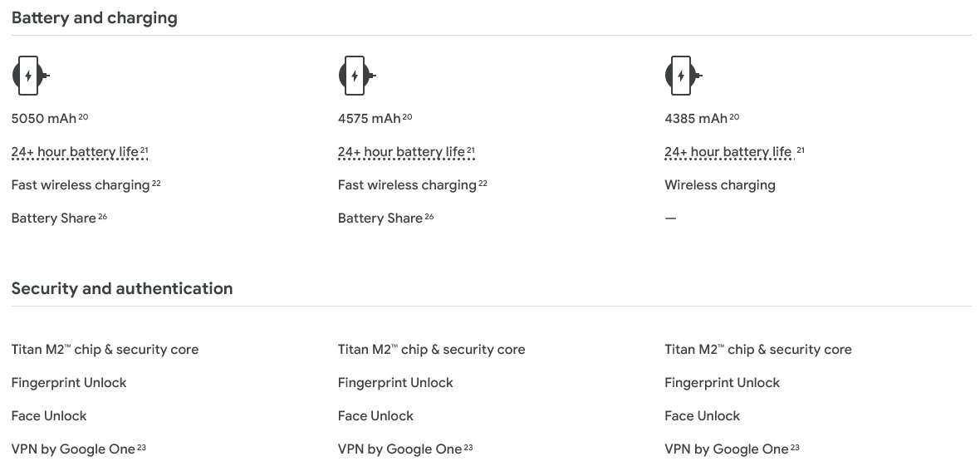Click footnote 23 beside first VPN by Google One
Screen dimensions: 980x471
pyautogui.click(x=141, y=447)
